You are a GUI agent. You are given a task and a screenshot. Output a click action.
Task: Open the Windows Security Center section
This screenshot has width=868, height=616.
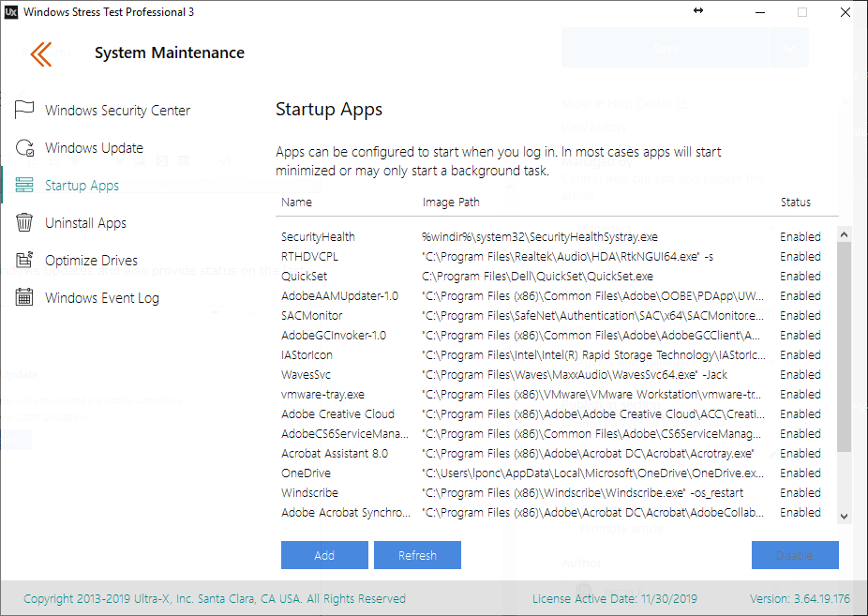(x=117, y=111)
